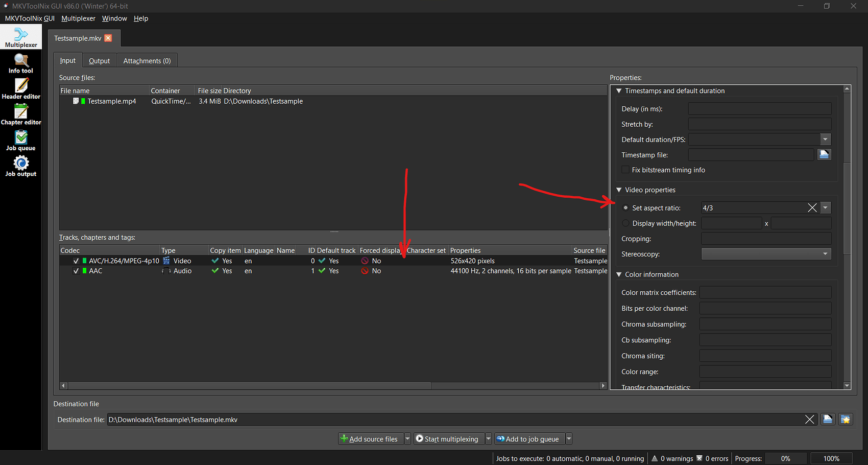Viewport: 868px width, 465px height.
Task: Open the Stereoscopy dropdown
Action: tap(766, 254)
